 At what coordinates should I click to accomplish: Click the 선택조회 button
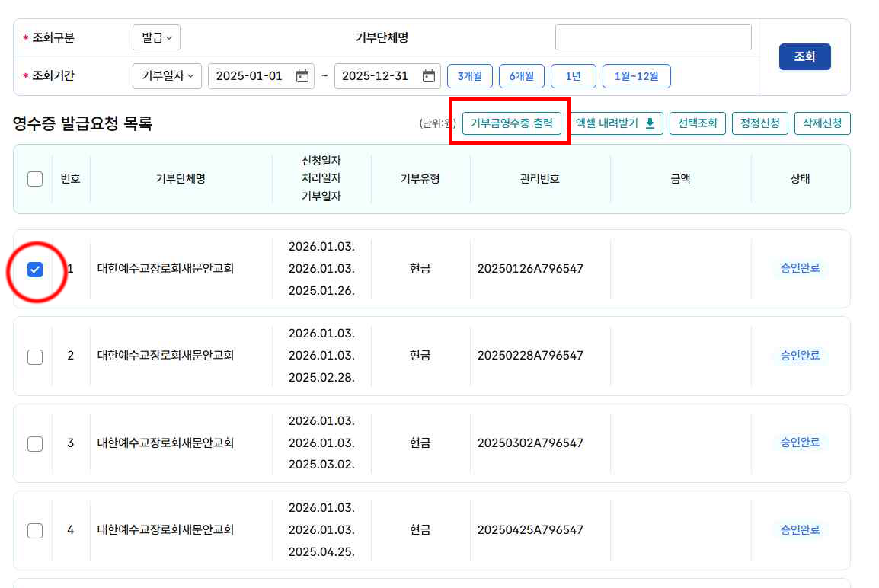click(697, 123)
